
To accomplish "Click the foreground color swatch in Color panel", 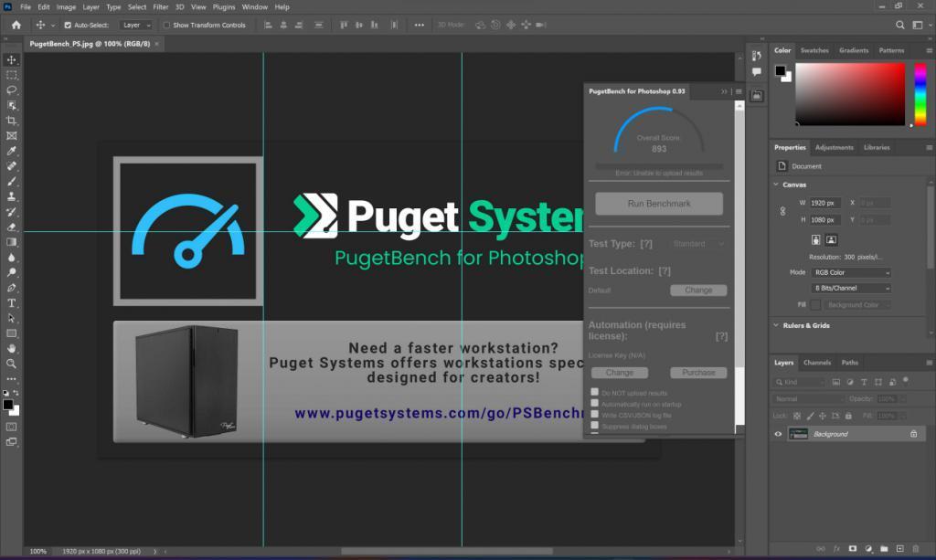I will coord(781,70).
